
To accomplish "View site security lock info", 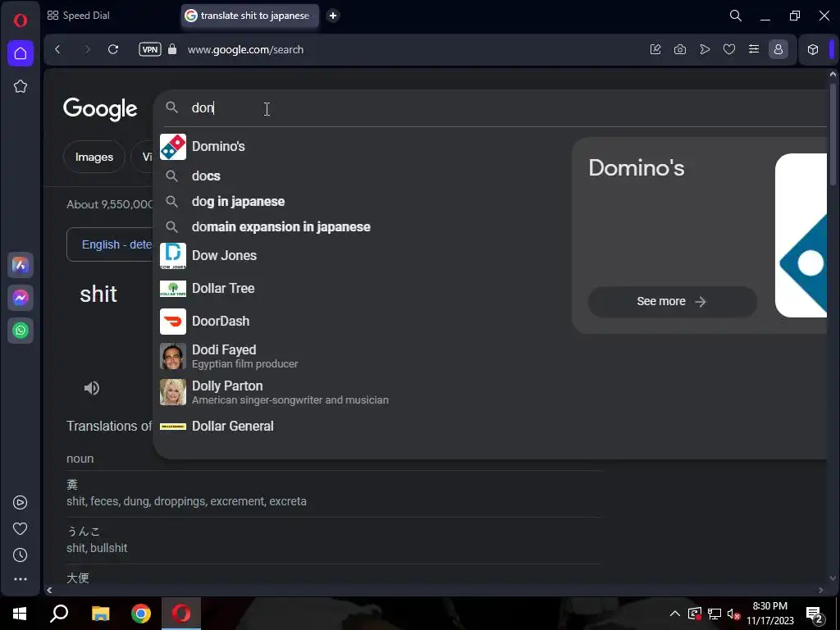I will (x=172, y=49).
